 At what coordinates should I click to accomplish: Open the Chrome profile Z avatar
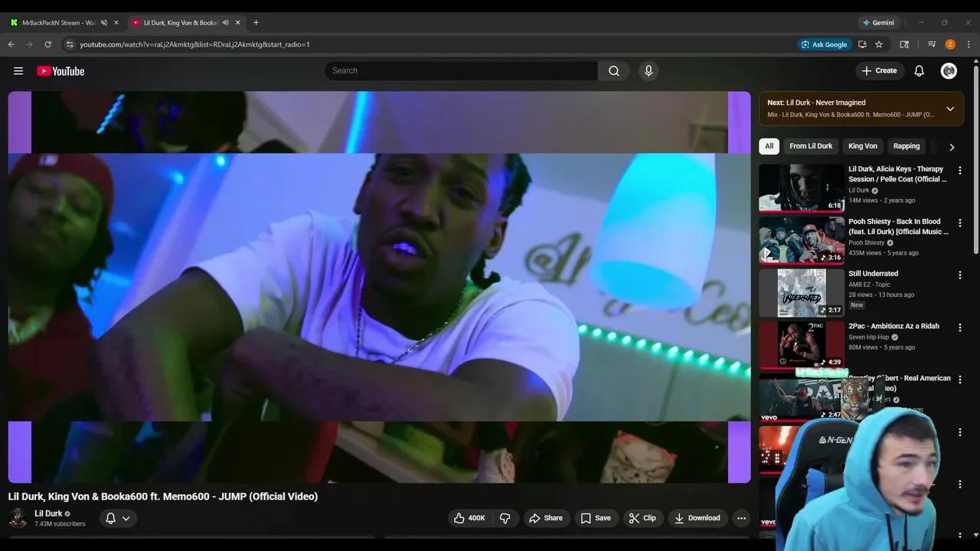tap(950, 44)
